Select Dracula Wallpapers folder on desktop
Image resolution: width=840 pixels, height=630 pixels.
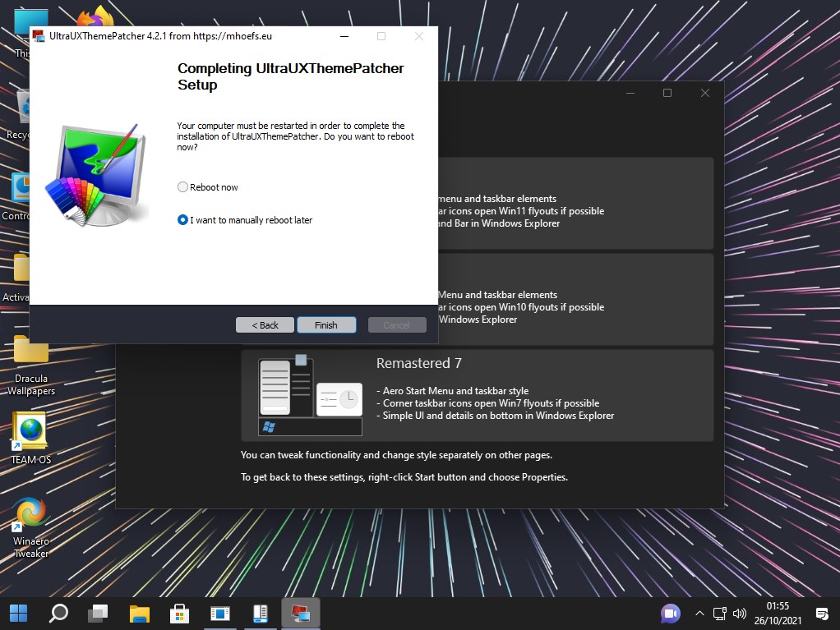(x=31, y=366)
